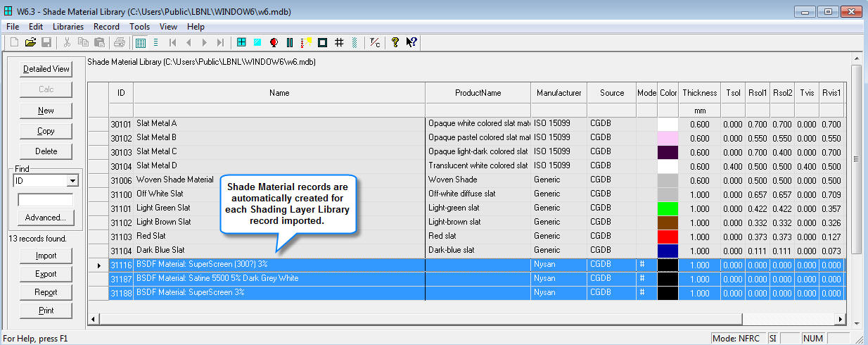868x345 pixels.
Task: Click the Save disk toolbar icon
Action: point(46,42)
